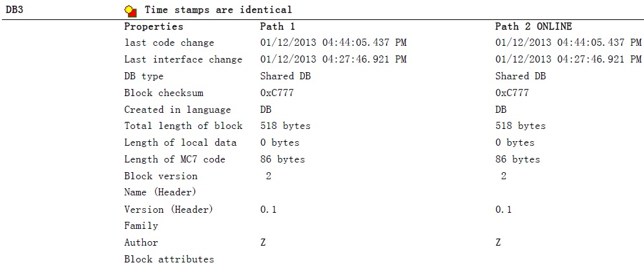This screenshot has width=644, height=265.
Task: Click the "Version (Header)" property label
Action: pyautogui.click(x=168, y=209)
